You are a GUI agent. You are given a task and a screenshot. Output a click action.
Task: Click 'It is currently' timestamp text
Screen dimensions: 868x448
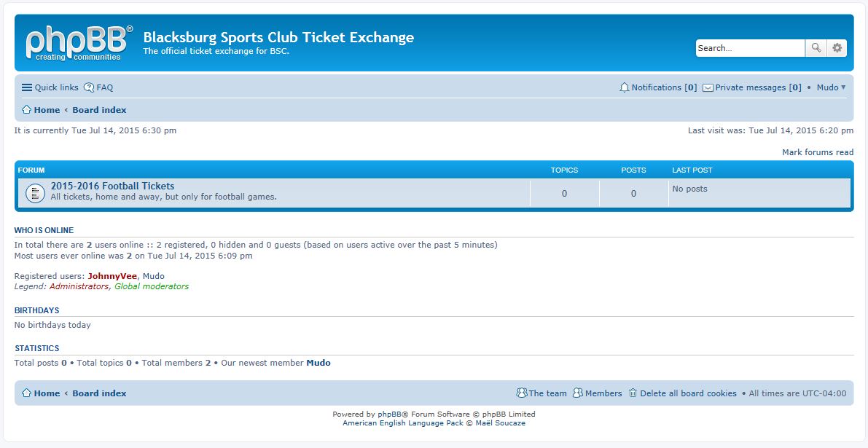(95, 130)
